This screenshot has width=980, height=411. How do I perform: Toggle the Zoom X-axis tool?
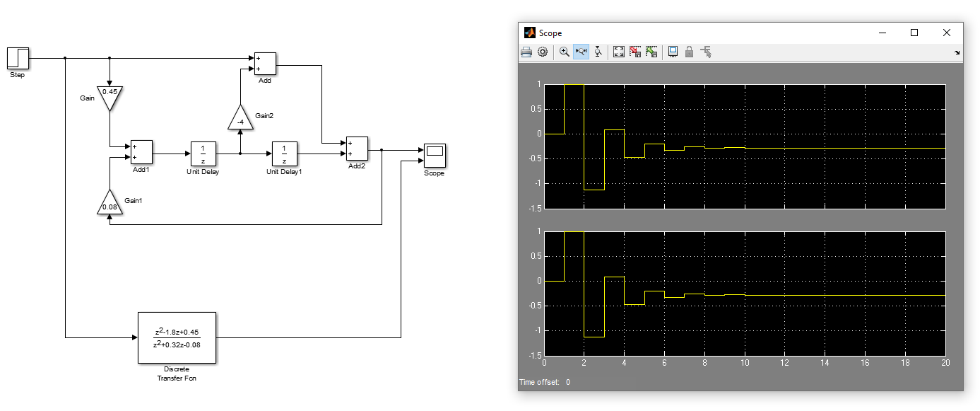tap(581, 52)
